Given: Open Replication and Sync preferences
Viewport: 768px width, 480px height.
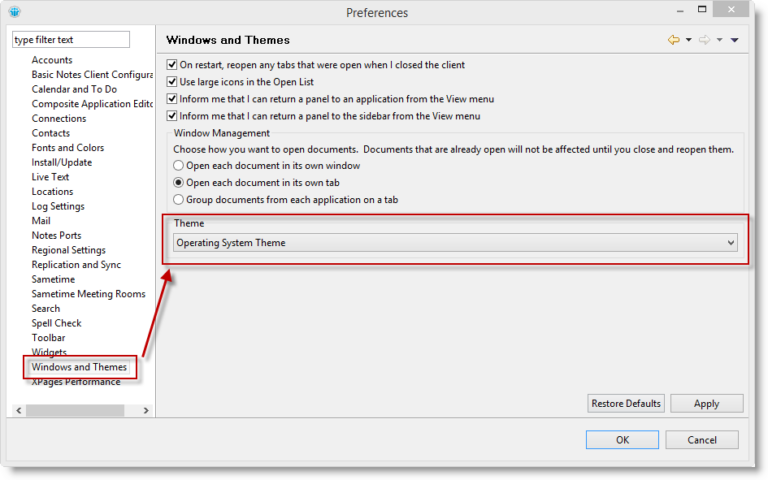Looking at the screenshot, I should tap(76, 265).
